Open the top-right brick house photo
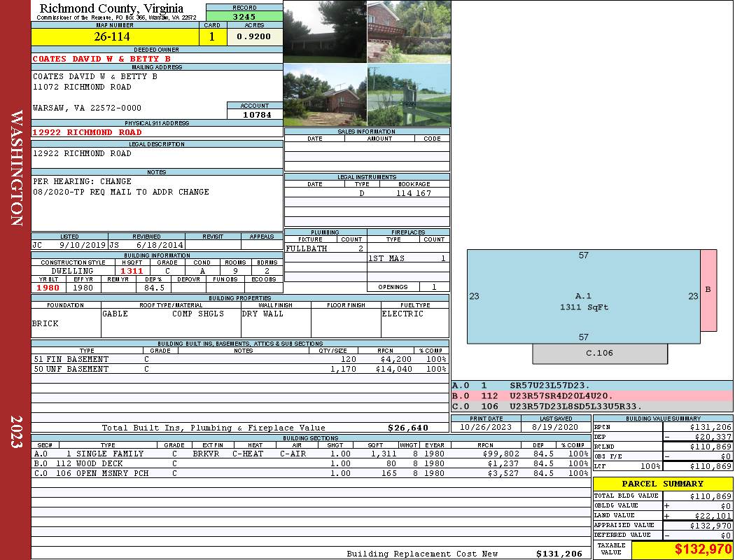This screenshot has height=560, width=735. (409, 31)
